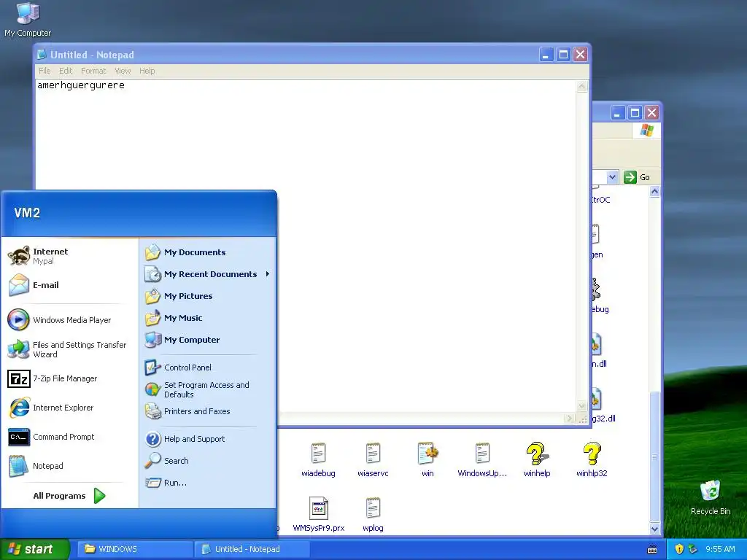The width and height of the screenshot is (747, 560).
Task: Open My Music folder
Action: click(x=207, y=318)
